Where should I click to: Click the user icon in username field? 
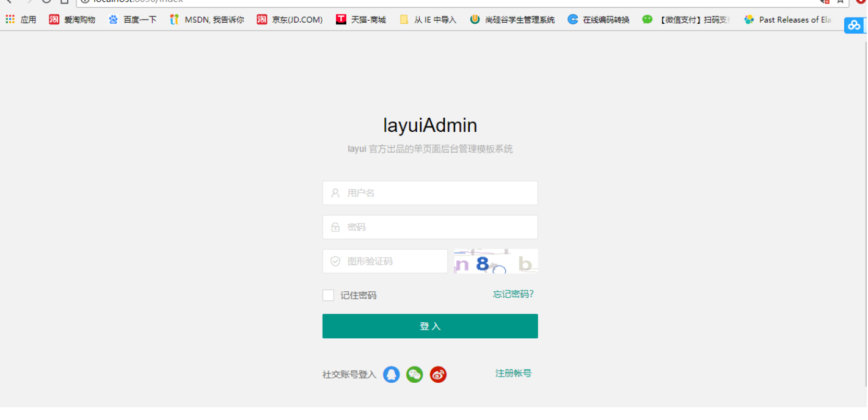[x=335, y=193]
